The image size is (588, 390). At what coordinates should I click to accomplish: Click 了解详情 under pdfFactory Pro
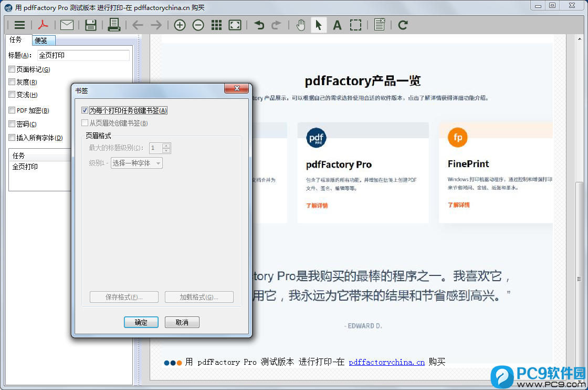pyautogui.click(x=317, y=206)
